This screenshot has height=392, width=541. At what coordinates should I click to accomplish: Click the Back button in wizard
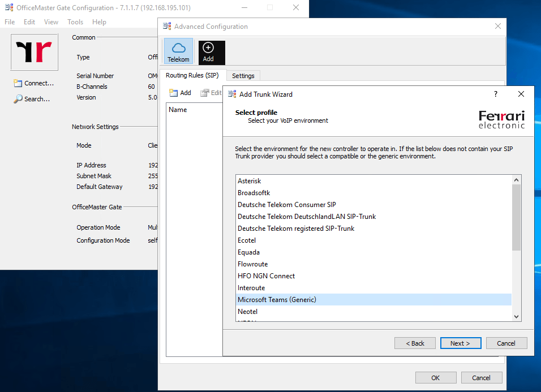[415, 343]
